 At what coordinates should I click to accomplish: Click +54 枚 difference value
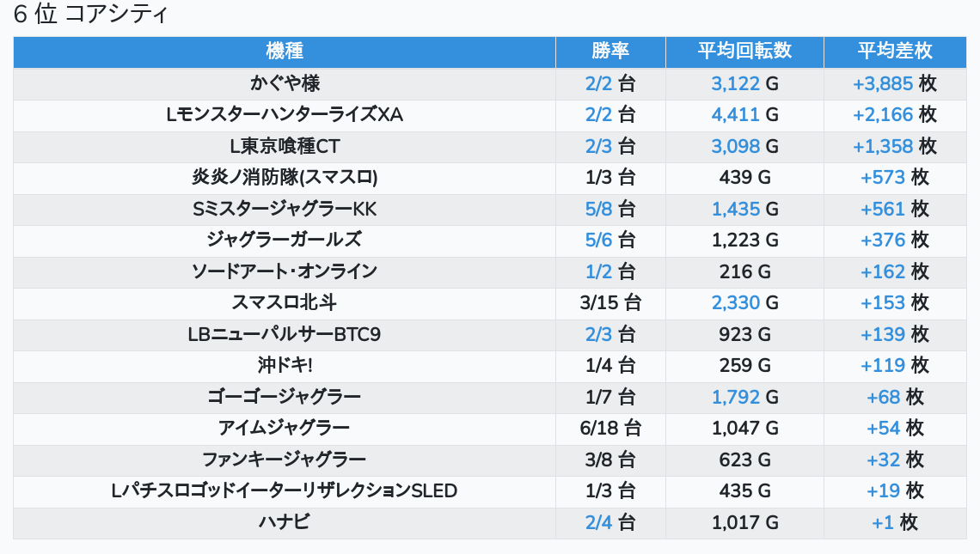click(x=894, y=429)
